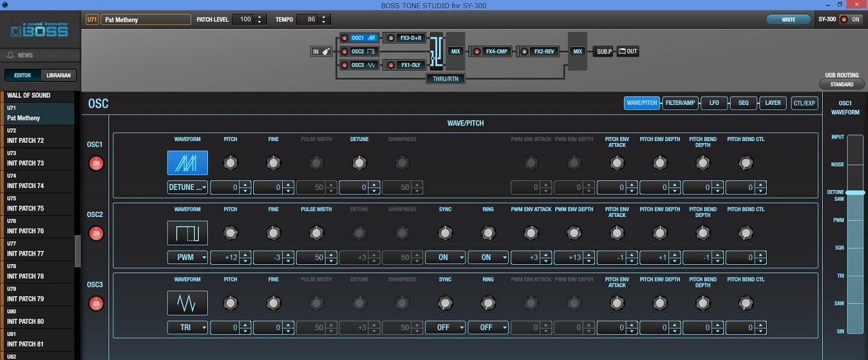868x360 pixels.
Task: Toggle OSC1 power dot in signal chain
Action: pos(345,38)
